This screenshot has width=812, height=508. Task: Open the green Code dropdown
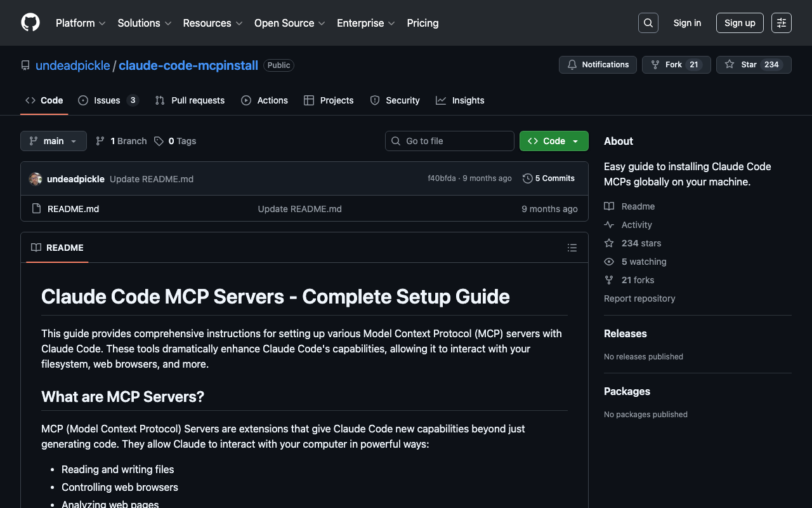[553, 141]
